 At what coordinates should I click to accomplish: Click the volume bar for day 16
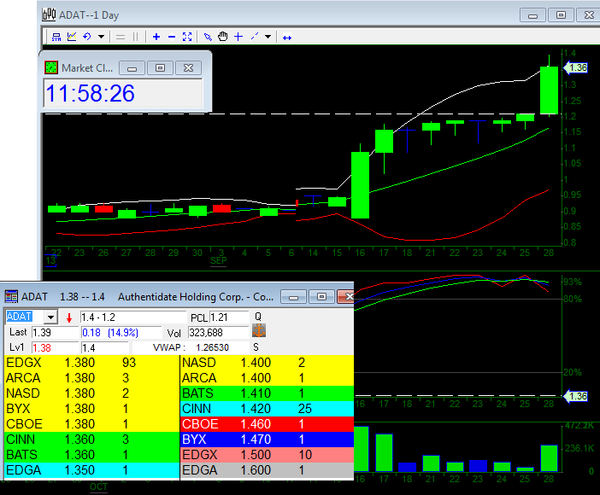pos(360,449)
